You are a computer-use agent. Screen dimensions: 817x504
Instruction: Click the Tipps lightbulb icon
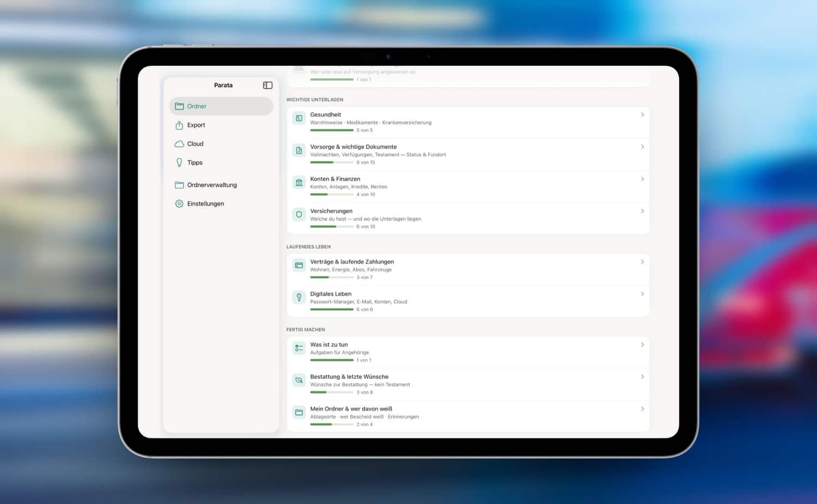pos(179,163)
